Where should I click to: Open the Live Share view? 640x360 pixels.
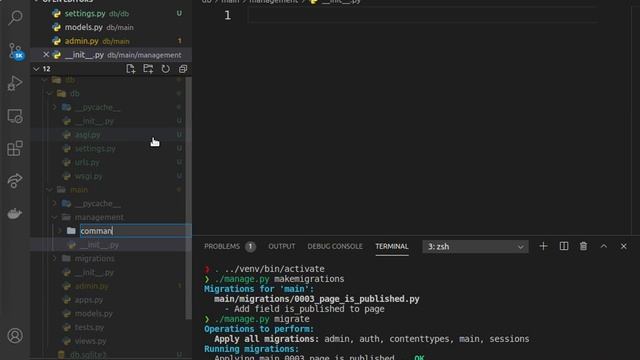(x=15, y=180)
